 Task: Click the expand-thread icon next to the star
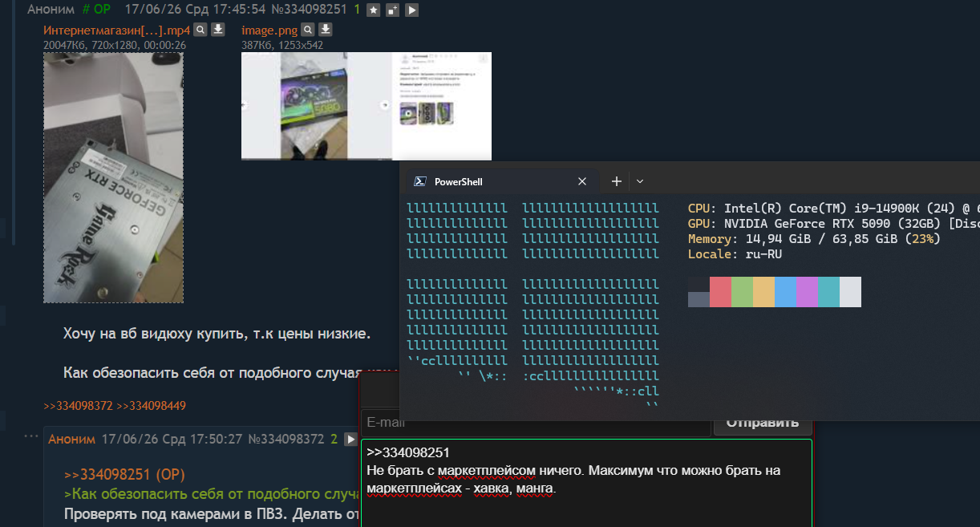pos(392,10)
